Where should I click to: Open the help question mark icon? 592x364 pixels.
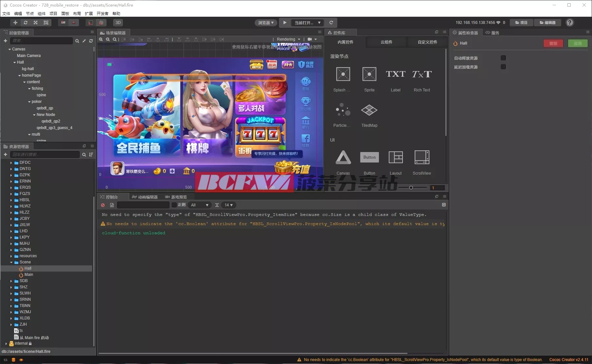[x=570, y=23]
